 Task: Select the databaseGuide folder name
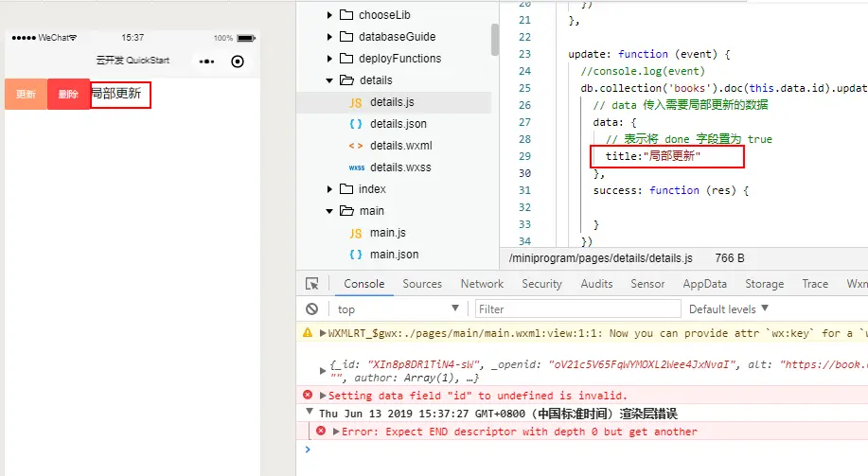(x=397, y=37)
